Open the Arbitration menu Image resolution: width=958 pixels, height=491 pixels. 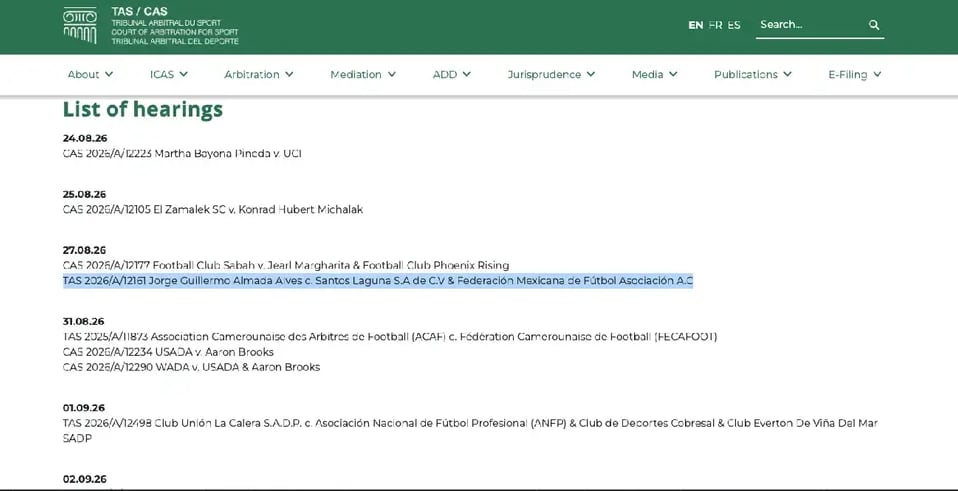(258, 75)
